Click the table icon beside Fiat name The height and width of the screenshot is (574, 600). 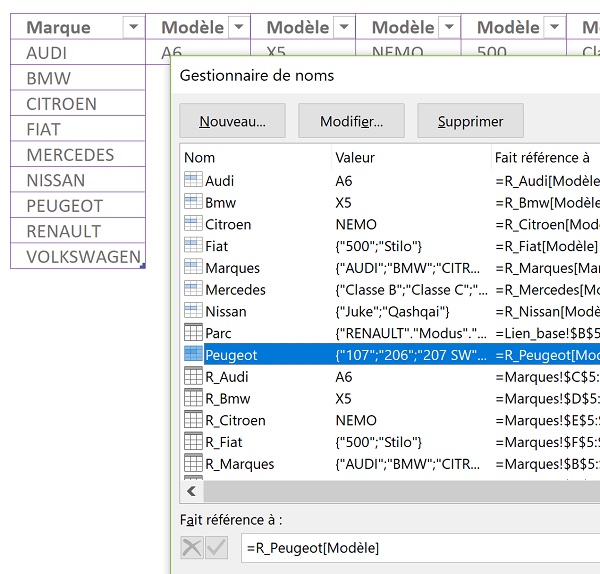193,245
